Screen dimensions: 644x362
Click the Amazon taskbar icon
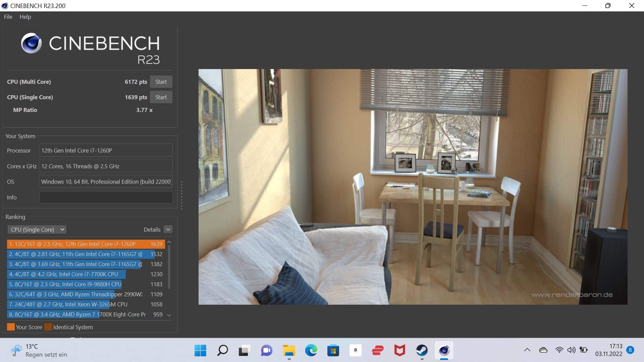pyautogui.click(x=355, y=351)
